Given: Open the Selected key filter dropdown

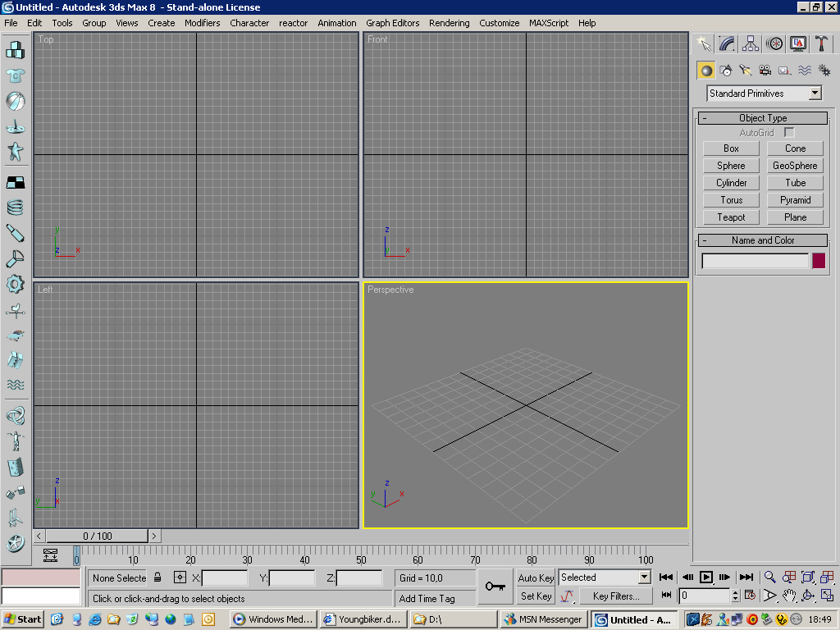Looking at the screenshot, I should click(645, 577).
